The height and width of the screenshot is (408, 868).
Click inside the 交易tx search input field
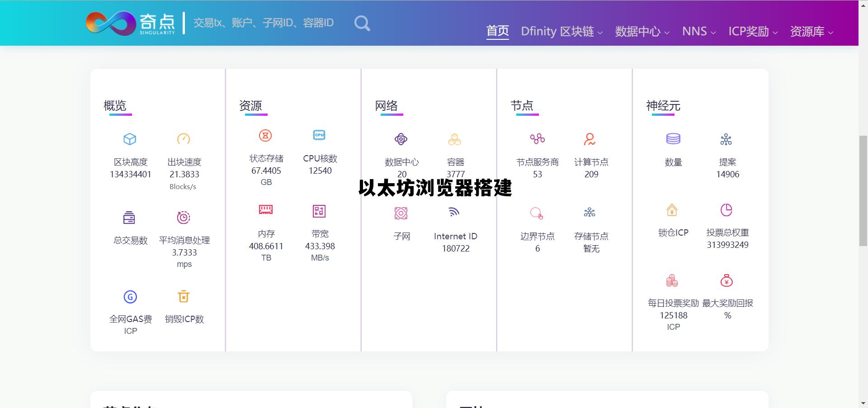click(262, 23)
